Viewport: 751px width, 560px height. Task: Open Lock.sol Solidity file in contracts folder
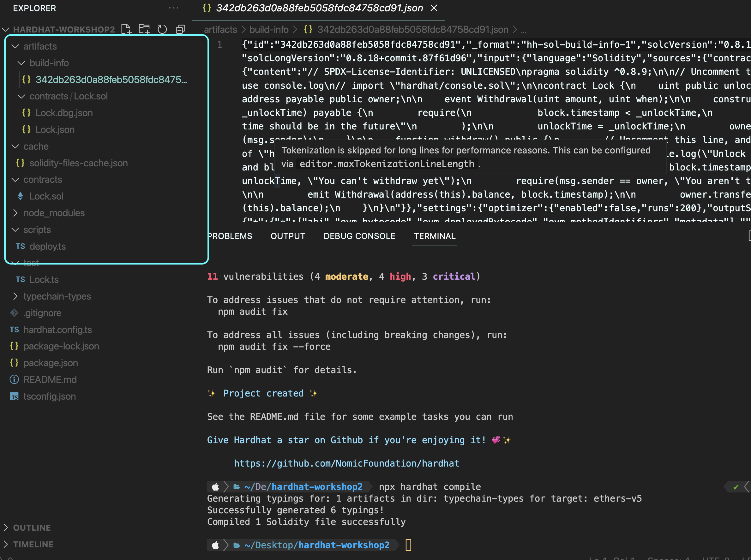pos(46,196)
